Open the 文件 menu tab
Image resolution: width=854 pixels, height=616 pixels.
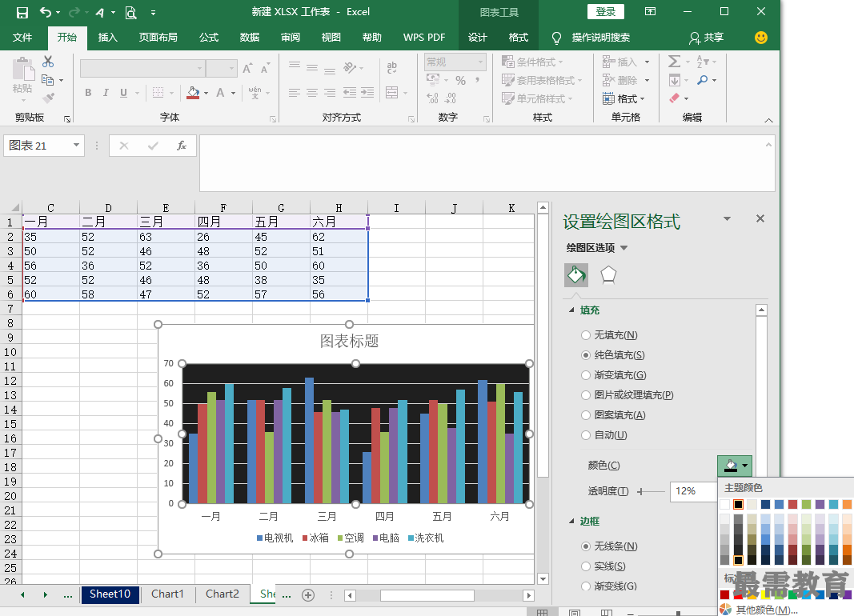(x=22, y=38)
